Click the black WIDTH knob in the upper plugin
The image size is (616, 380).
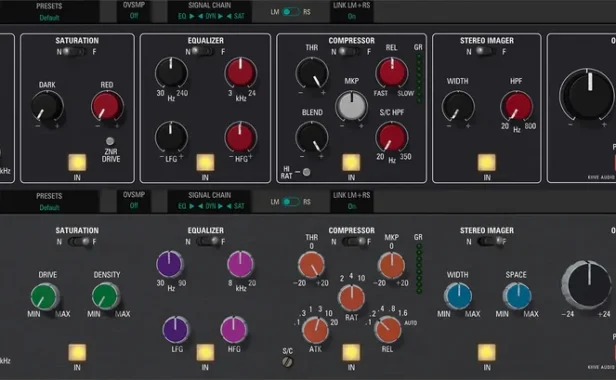coord(458,106)
